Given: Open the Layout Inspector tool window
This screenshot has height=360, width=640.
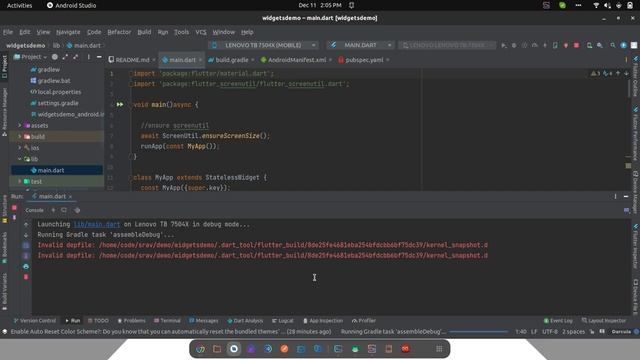Looking at the screenshot, I should click(x=604, y=320).
